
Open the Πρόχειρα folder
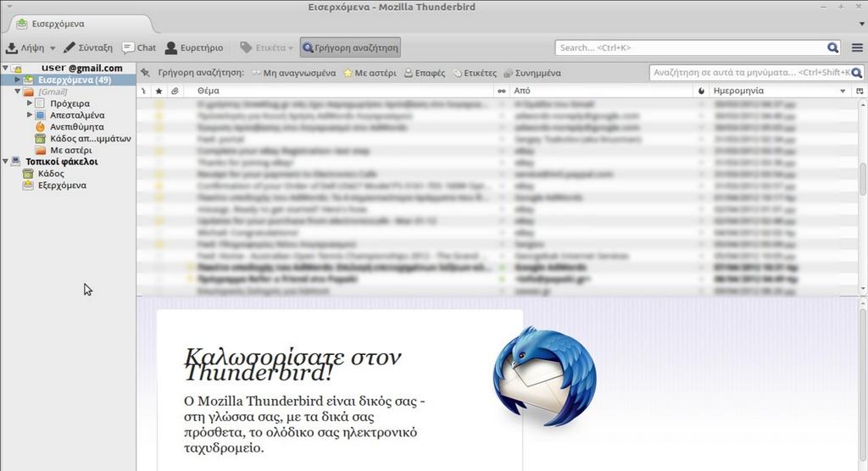70,103
